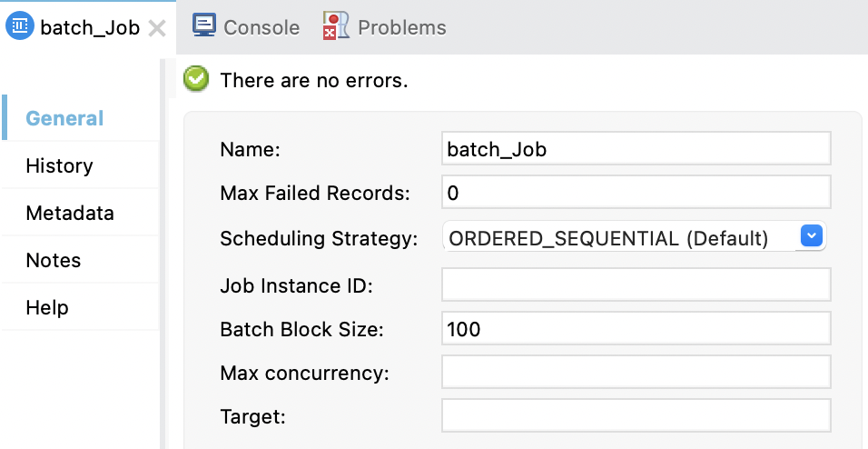Show the Help section

pos(47,308)
